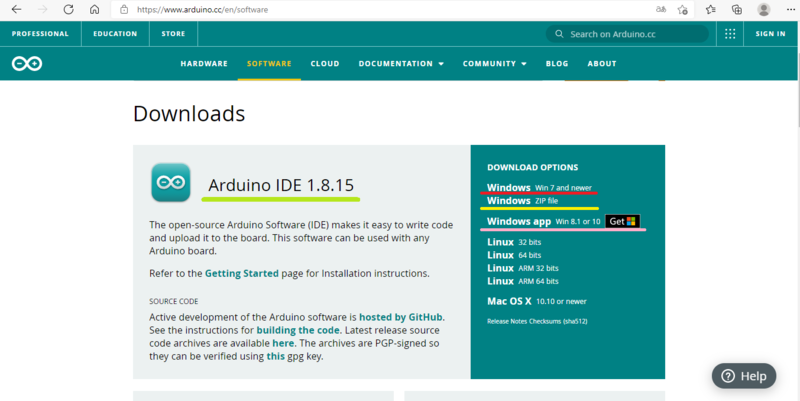
Task: Download Linux ARM 32 bits
Action: tap(522, 268)
